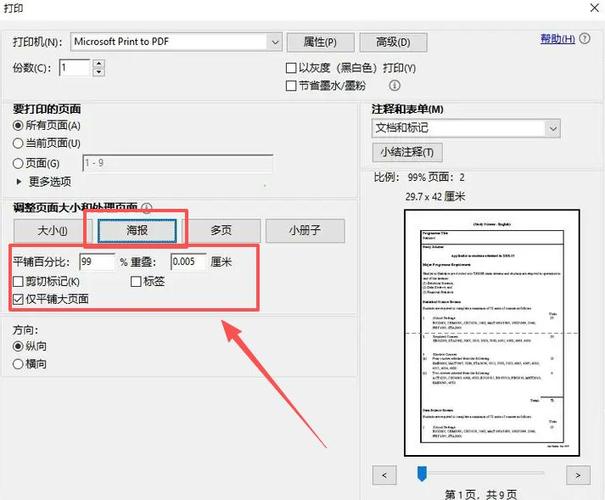605x500 pixels.
Task: Select the 所有页面 radio button
Action: point(18,126)
